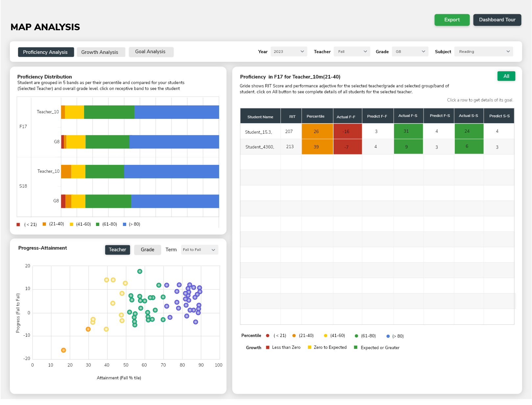The image size is (532, 405).
Task: Click Percentile legend orange (21-40) dot
Action: pyautogui.click(x=294, y=336)
